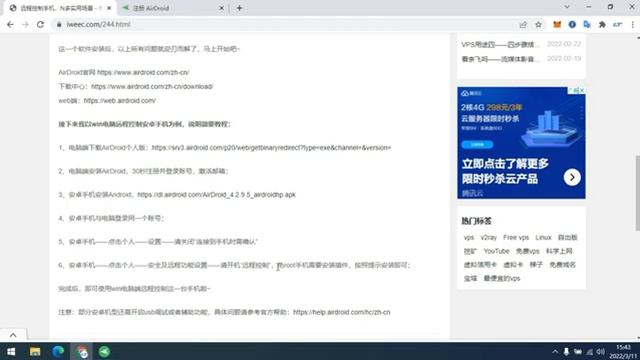Viewport: 640px width, 360px height.
Task: Click the second sidebar article dated 2022-02-19
Action: pyautogui.click(x=500, y=59)
